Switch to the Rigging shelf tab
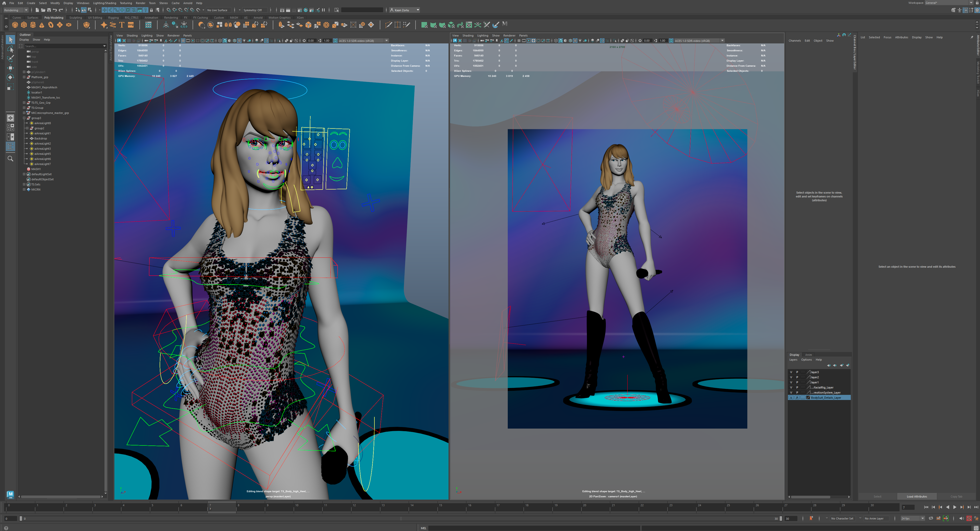Image resolution: width=980 pixels, height=531 pixels. tap(113, 18)
